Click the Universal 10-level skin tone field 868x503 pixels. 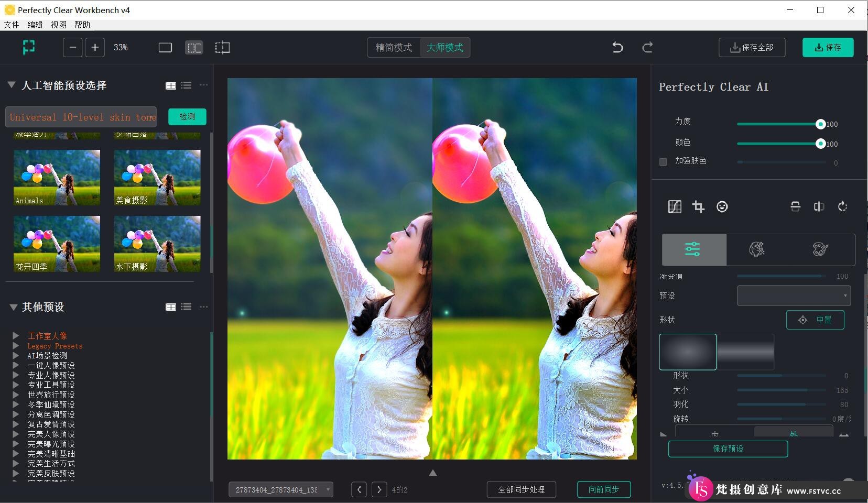click(x=81, y=117)
